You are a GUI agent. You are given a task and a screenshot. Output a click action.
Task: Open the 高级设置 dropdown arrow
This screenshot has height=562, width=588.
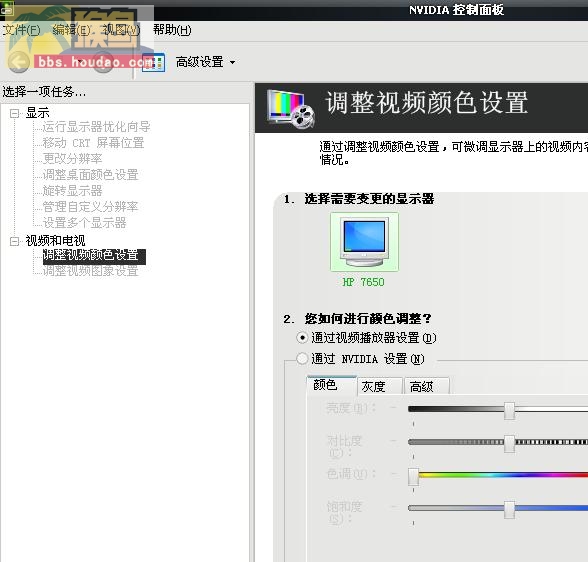click(232, 62)
